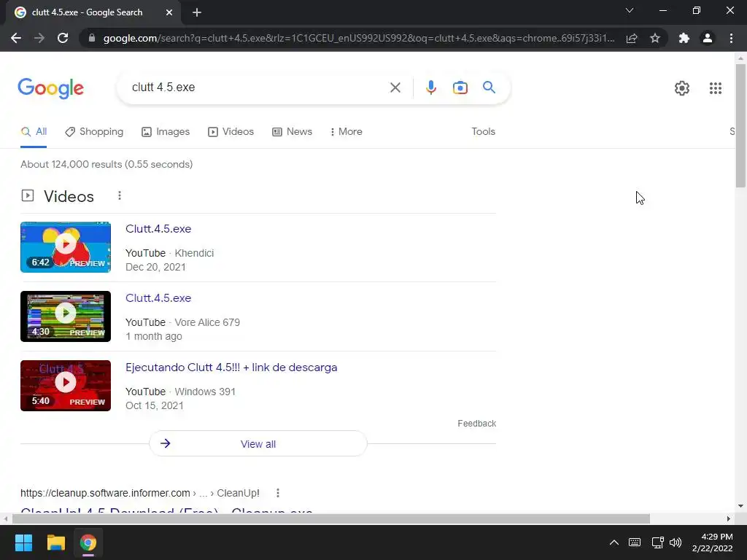Open the cleanup.software.informer.com result URL

[x=139, y=494]
